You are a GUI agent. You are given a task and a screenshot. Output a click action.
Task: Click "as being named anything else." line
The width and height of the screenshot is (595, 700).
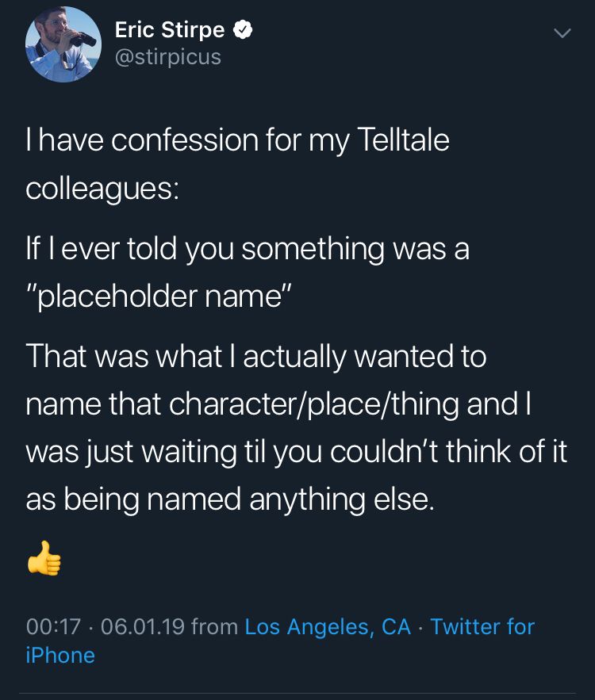230,499
